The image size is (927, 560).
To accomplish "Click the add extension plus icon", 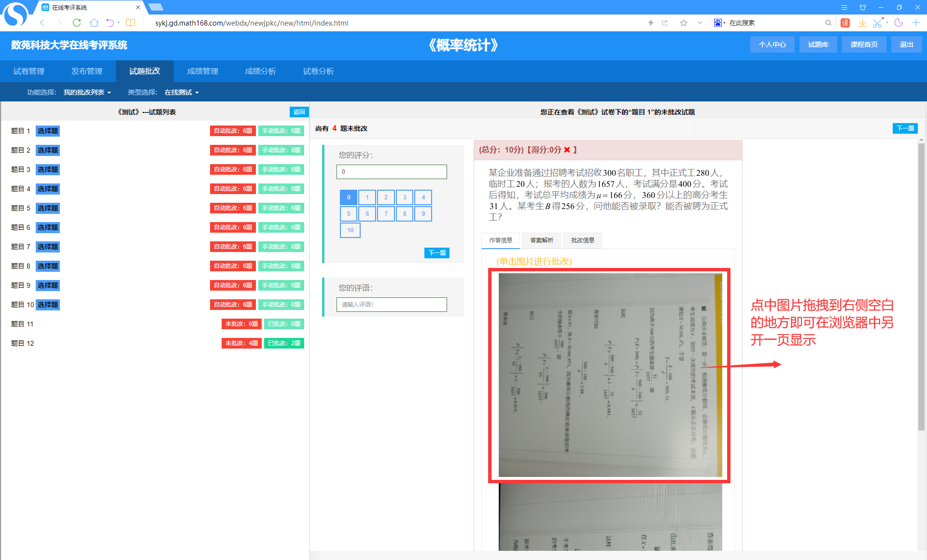I will [x=916, y=23].
